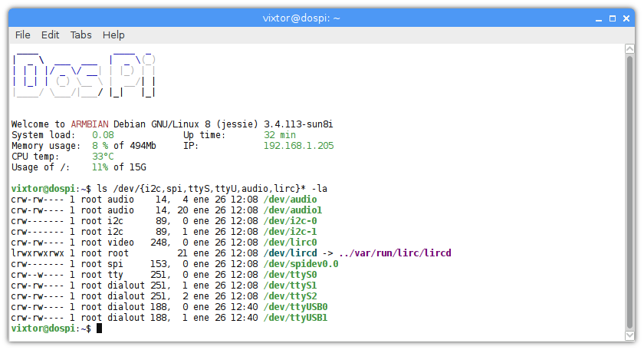644x350 pixels.
Task: Click the lrwxrwxrwx permissions text
Action: point(38,253)
